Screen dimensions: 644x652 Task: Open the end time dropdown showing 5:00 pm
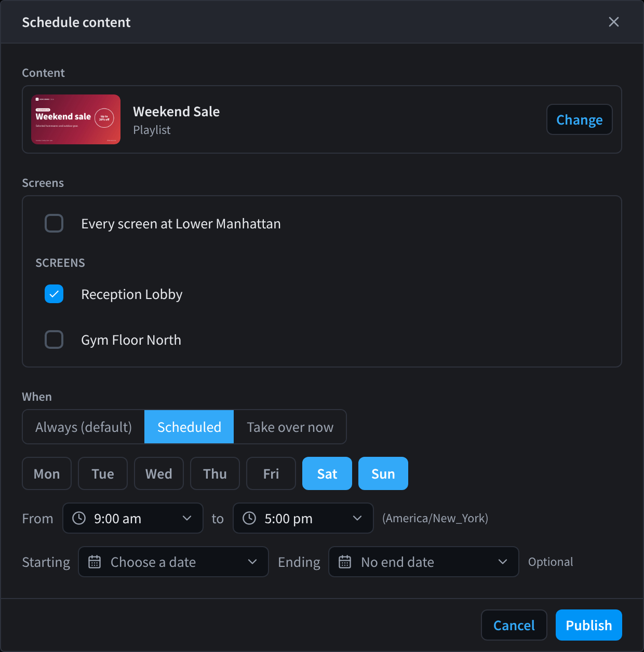303,518
